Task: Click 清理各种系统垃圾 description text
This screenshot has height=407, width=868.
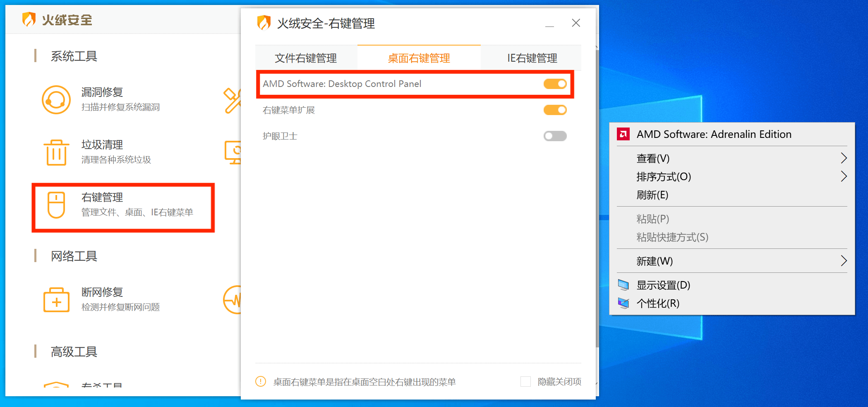Action: click(x=116, y=160)
